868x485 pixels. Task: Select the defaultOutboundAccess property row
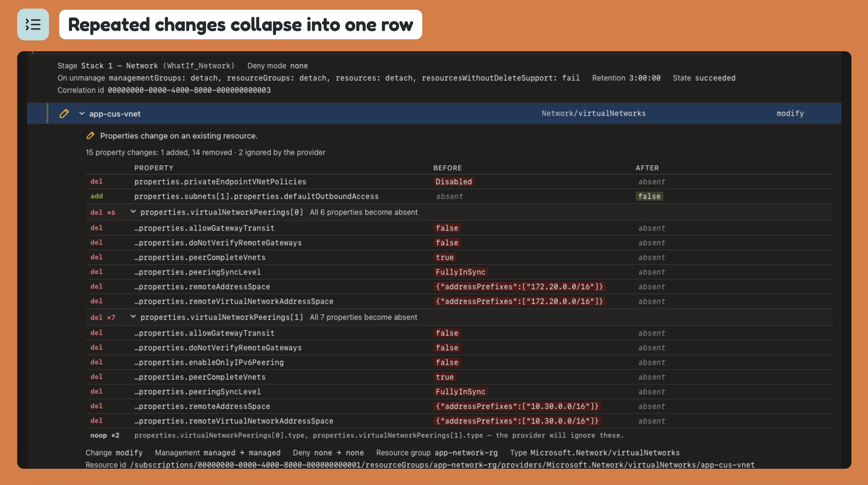[459, 196]
